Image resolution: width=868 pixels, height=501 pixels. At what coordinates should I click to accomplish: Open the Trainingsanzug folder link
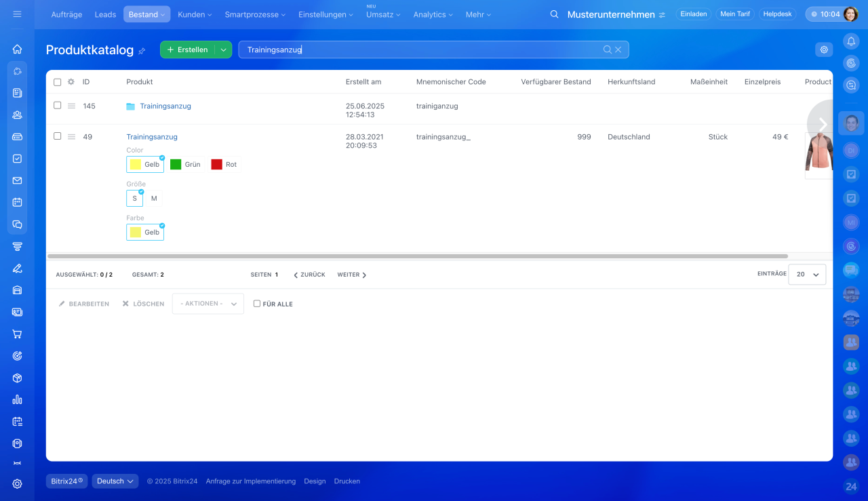coord(165,106)
